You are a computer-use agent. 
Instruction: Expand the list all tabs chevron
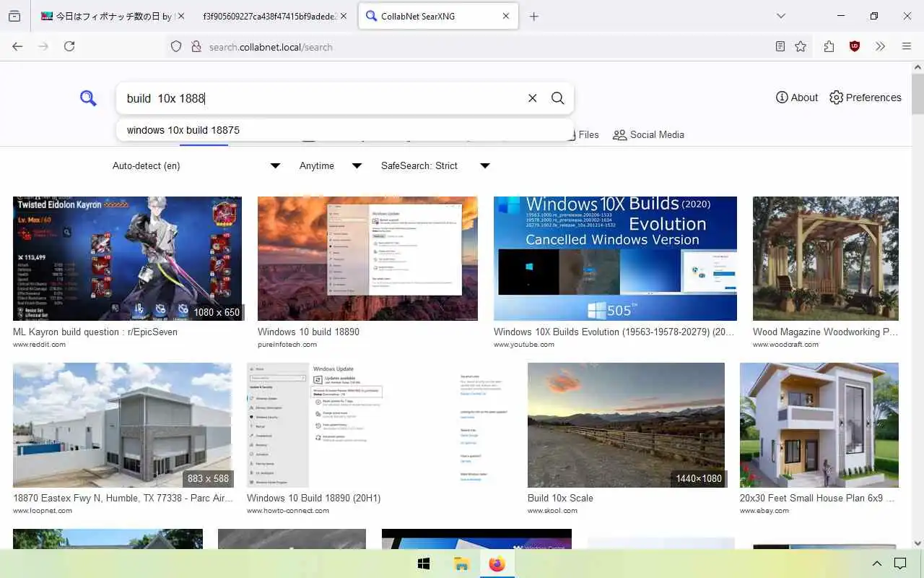[780, 16]
